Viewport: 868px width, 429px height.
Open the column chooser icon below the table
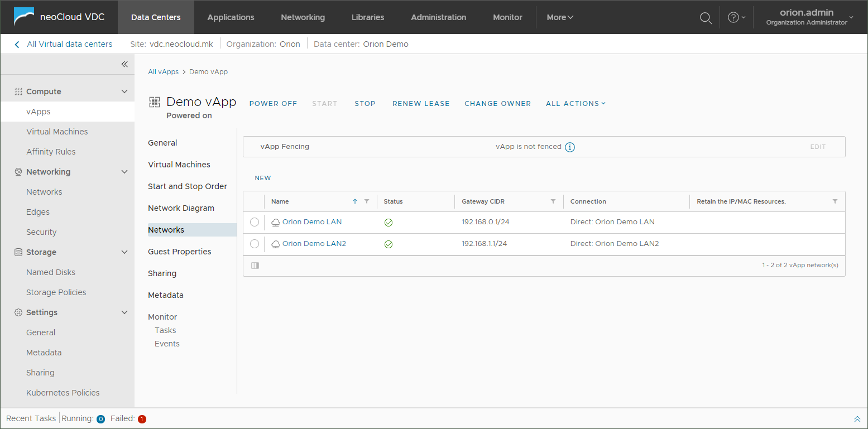point(255,266)
